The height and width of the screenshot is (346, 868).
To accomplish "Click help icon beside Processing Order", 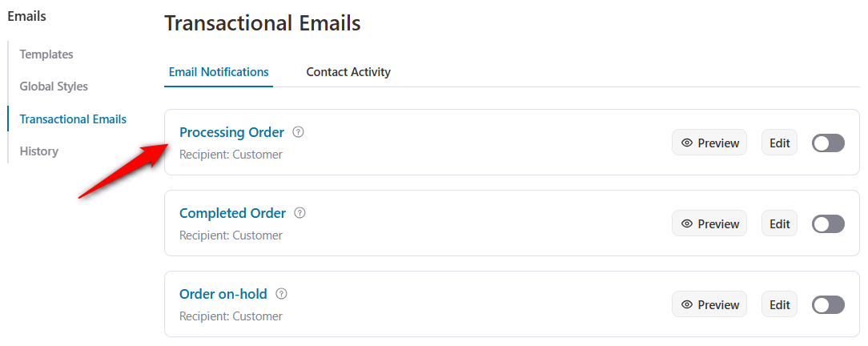I will (299, 132).
